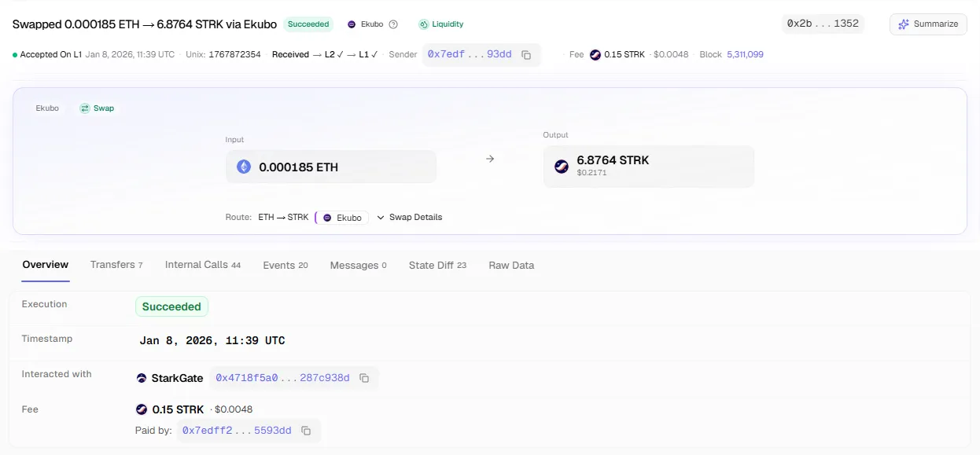Click the 'ETH → STRK' route text
This screenshot has height=455, width=980.
[283, 218]
